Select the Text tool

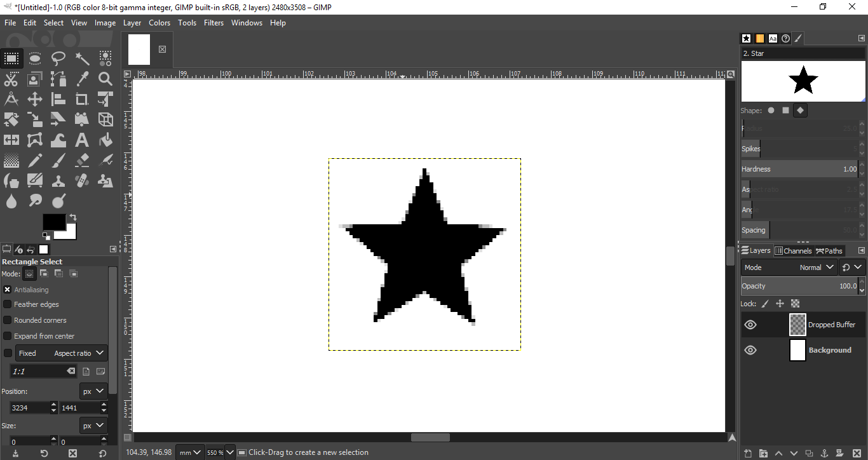pos(82,140)
